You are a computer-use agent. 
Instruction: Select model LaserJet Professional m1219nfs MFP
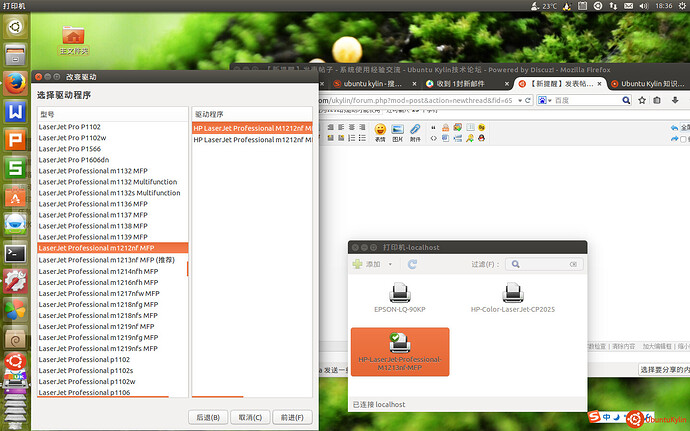113,348
